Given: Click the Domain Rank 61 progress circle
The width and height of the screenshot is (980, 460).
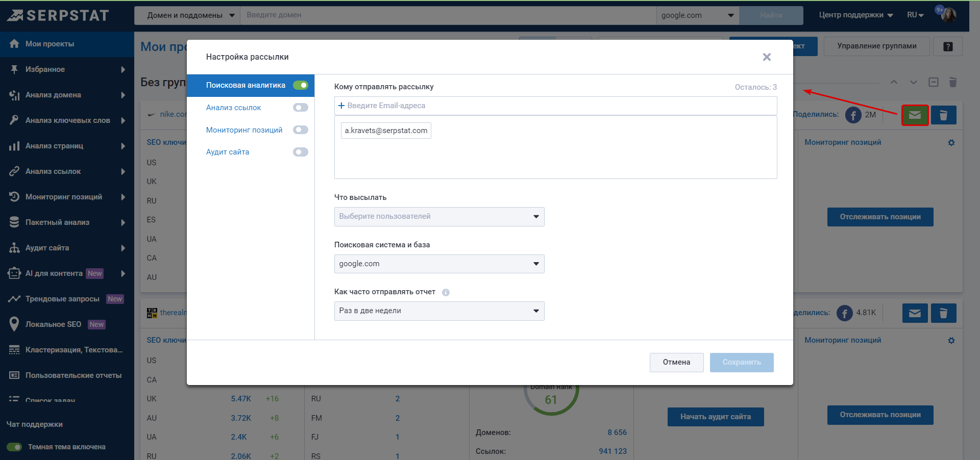Looking at the screenshot, I should [x=551, y=399].
